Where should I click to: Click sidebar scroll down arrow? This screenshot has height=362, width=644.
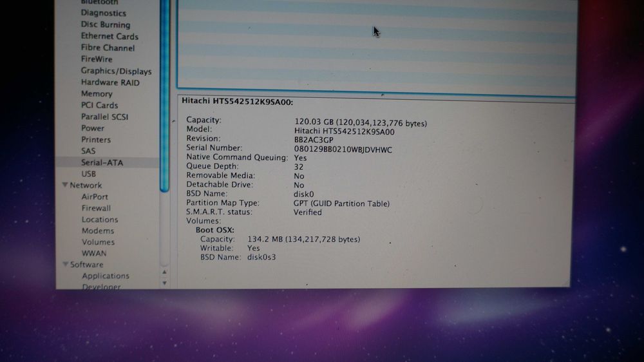[x=164, y=283]
